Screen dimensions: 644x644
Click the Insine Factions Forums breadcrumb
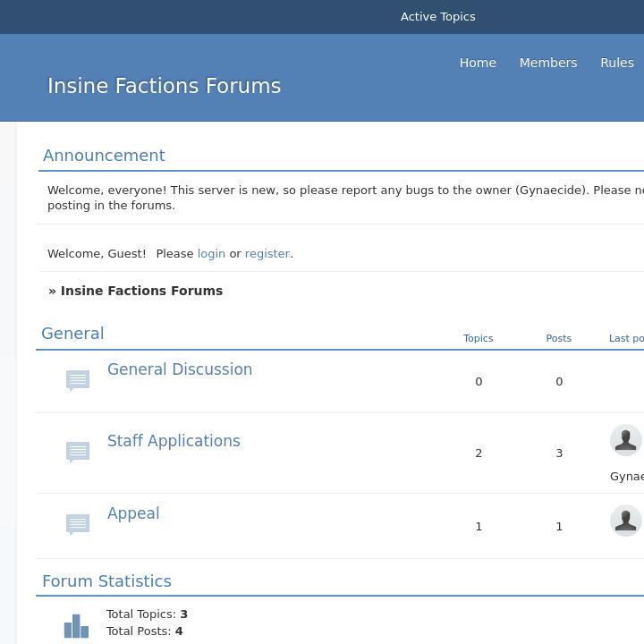click(x=141, y=291)
